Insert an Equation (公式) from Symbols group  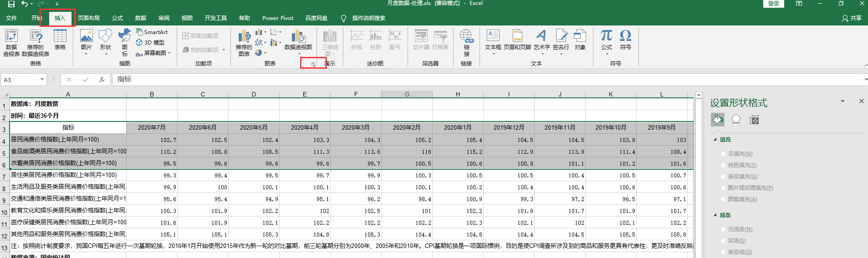tap(607, 42)
